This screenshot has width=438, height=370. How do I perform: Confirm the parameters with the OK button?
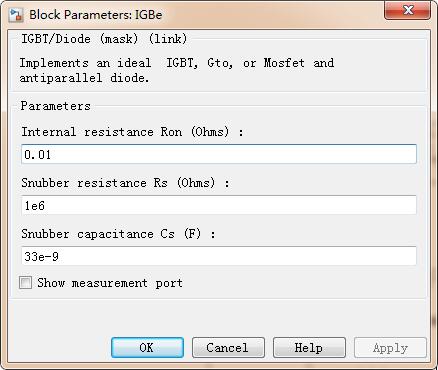click(x=147, y=347)
